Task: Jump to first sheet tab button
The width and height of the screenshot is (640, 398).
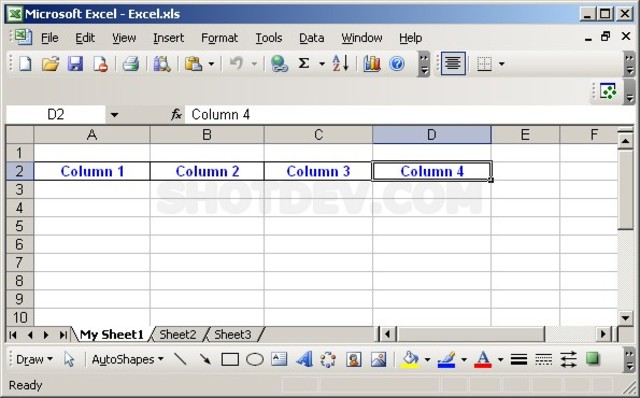Action: coord(13,335)
